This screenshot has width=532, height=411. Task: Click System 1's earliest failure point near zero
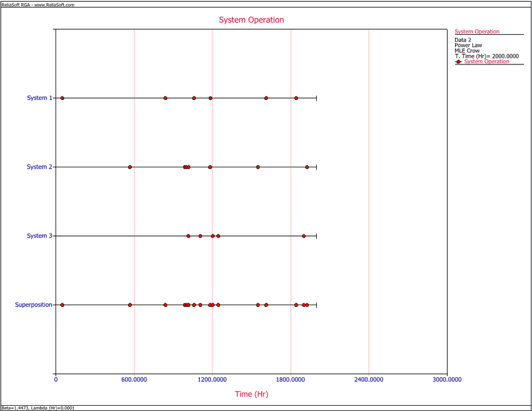[x=62, y=98]
